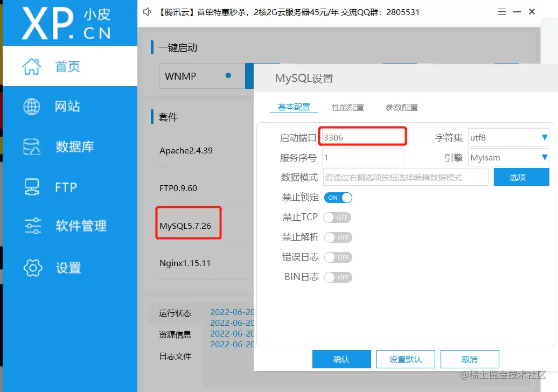Switch to 参数配置 tab
Screen dimensions: 558x392
click(x=402, y=108)
